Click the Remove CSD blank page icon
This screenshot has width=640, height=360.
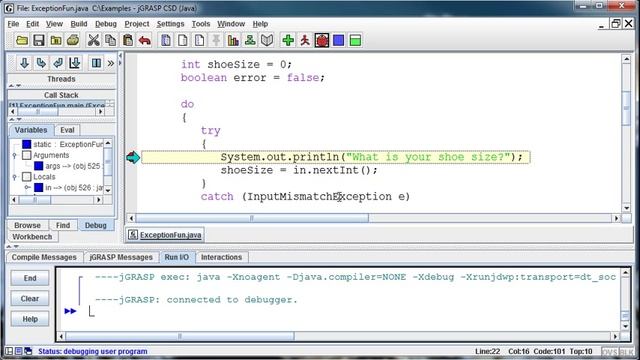click(x=183, y=40)
